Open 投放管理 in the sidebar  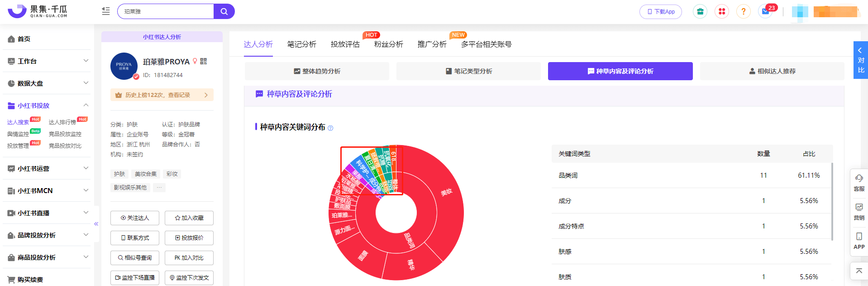point(18,146)
